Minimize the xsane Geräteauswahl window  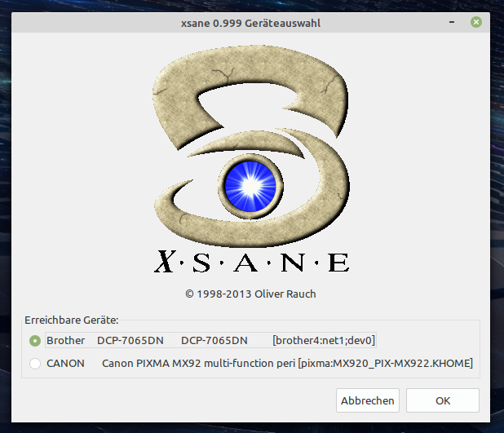pos(452,22)
